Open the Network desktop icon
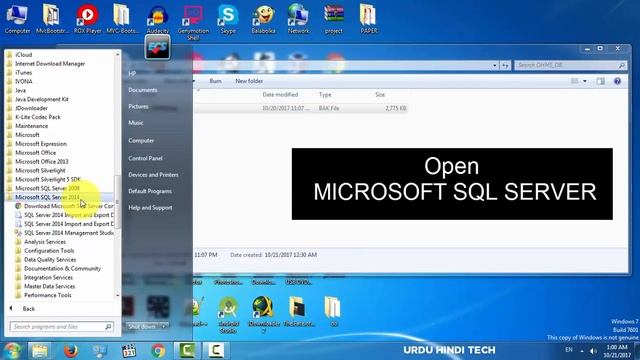 (298, 19)
